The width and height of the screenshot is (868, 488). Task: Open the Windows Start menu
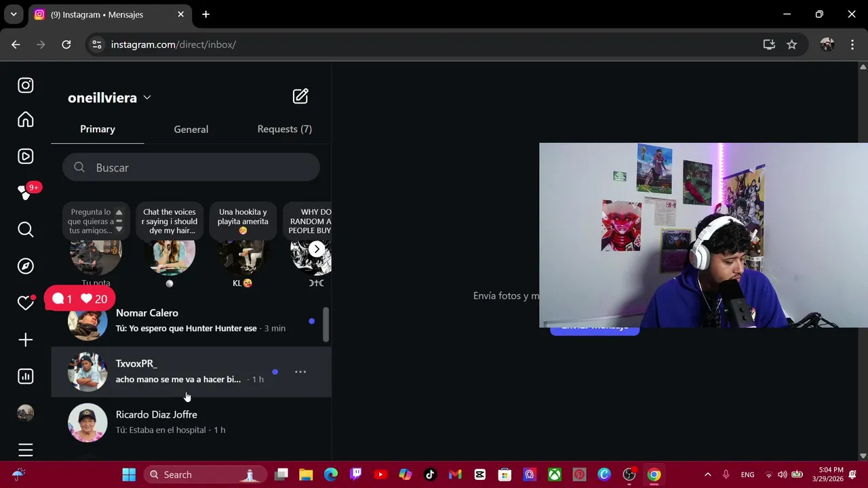pos(129,474)
